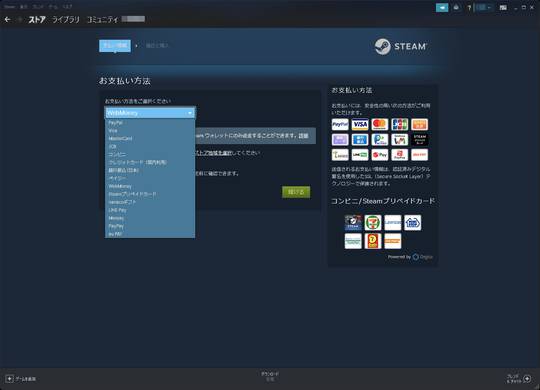Select LINE Pay from the dropdown list
The height and width of the screenshot is (390, 540).
pyautogui.click(x=117, y=210)
